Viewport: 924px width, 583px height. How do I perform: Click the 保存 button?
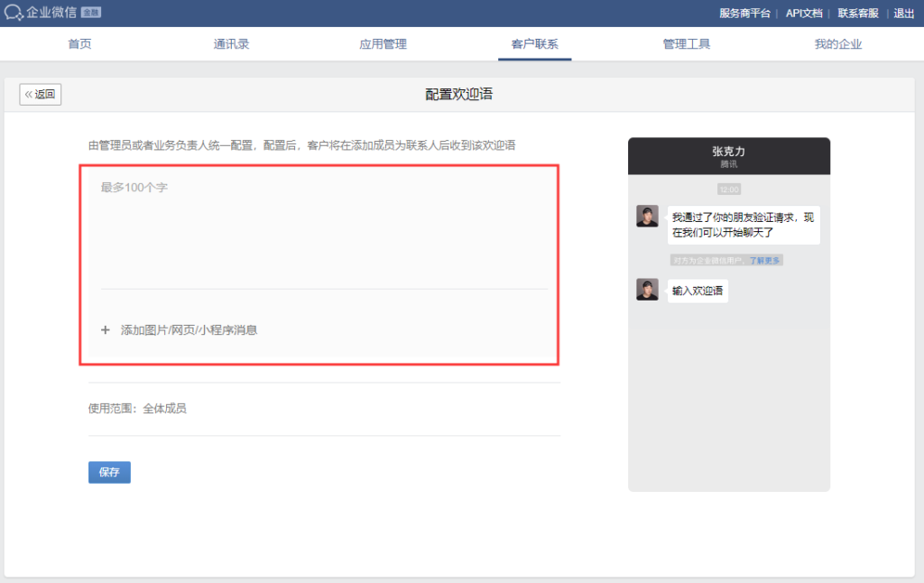pyautogui.click(x=109, y=472)
